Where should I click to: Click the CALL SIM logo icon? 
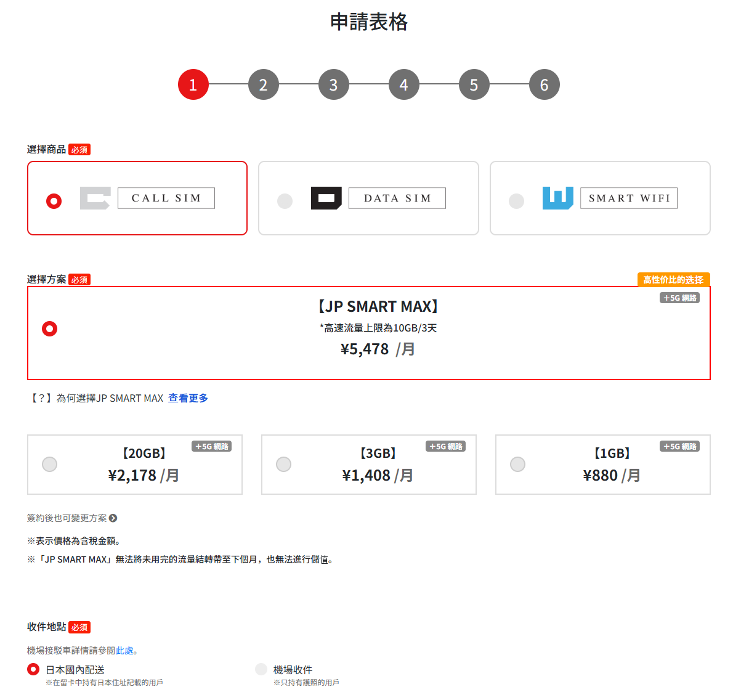(95, 198)
